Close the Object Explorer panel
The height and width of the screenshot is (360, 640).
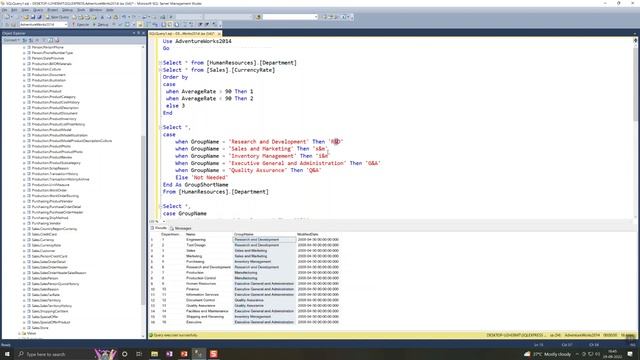[143, 33]
